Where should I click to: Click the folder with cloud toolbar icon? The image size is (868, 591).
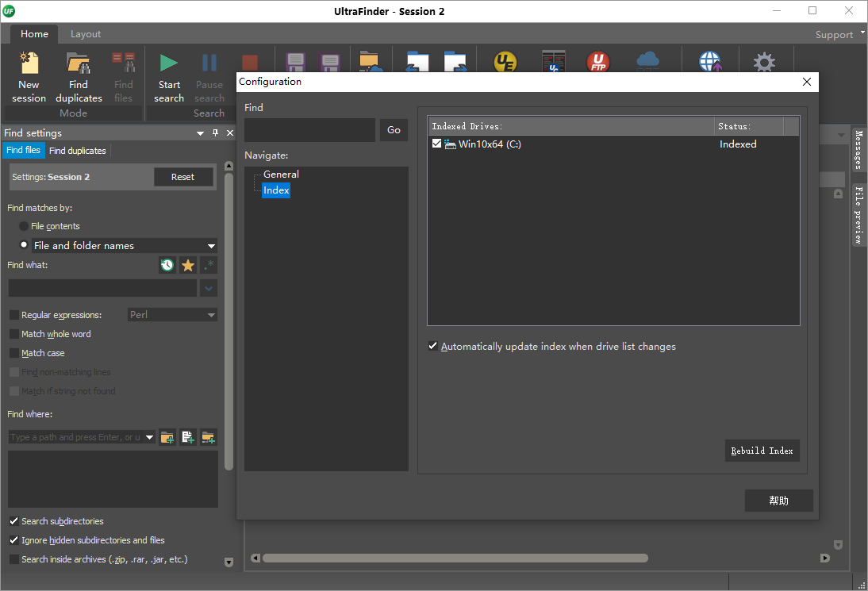[x=371, y=61]
